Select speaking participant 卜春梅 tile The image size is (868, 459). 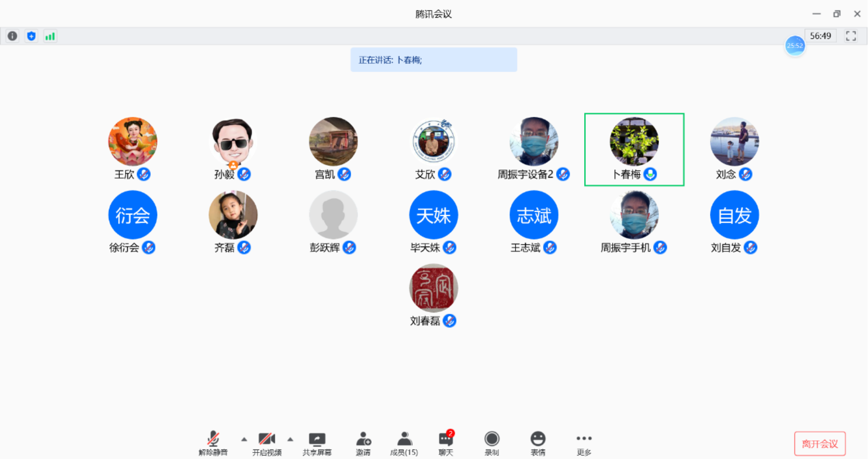634,149
